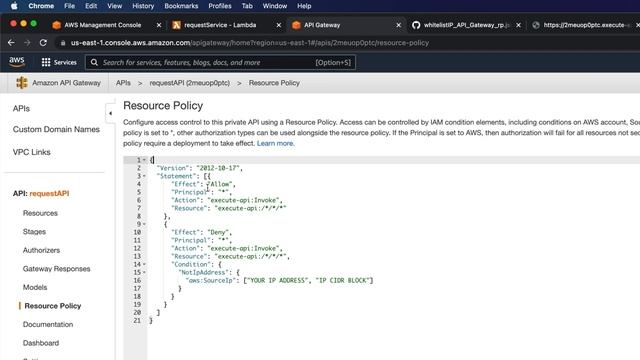
Task: Open the Window menu
Action: [275, 6]
